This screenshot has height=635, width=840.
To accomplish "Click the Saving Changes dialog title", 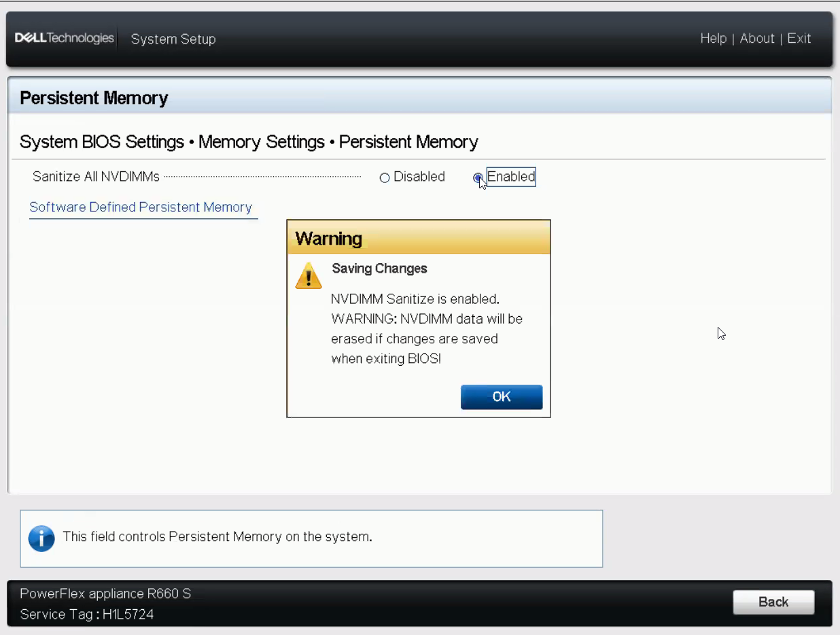I will point(379,269).
